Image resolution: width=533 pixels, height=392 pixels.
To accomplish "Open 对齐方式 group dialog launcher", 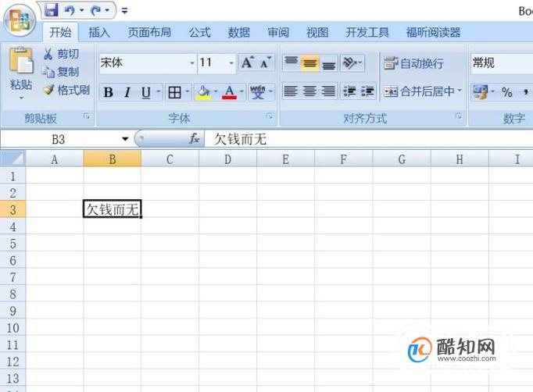I will point(459,116).
